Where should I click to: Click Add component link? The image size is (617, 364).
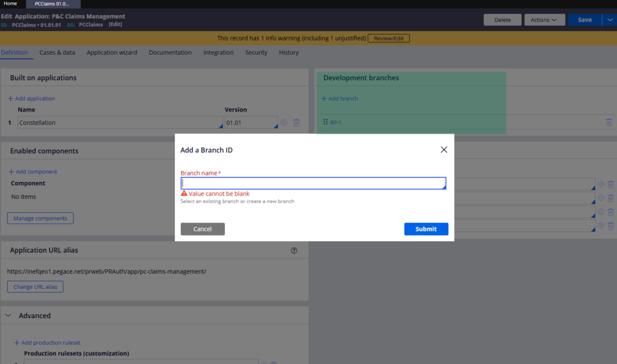click(x=33, y=172)
